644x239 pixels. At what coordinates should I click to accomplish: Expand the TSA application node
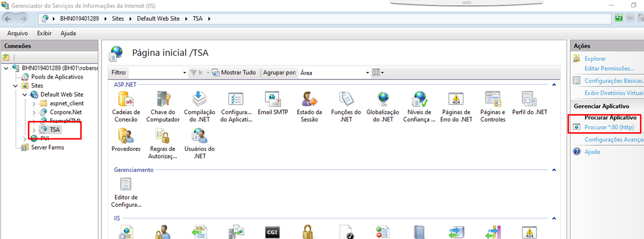[33, 130]
